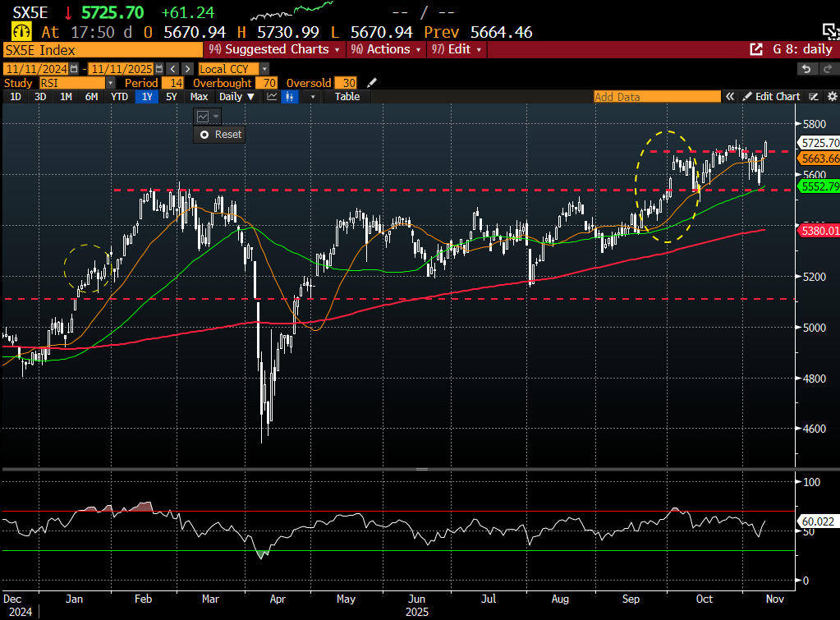Screen dimensions: 840x620
Task: Expand the Daily periodicity dropdown
Action: point(236,97)
